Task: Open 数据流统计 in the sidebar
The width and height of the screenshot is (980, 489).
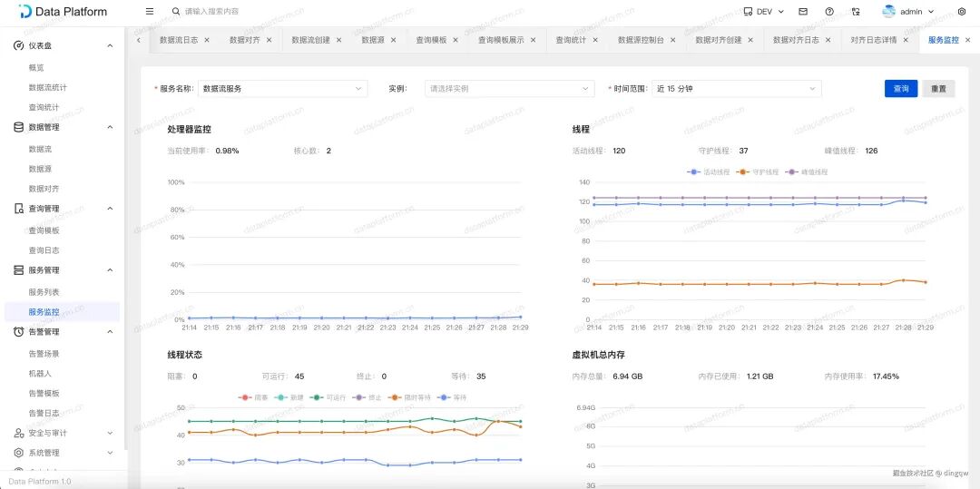Action: click(x=47, y=87)
